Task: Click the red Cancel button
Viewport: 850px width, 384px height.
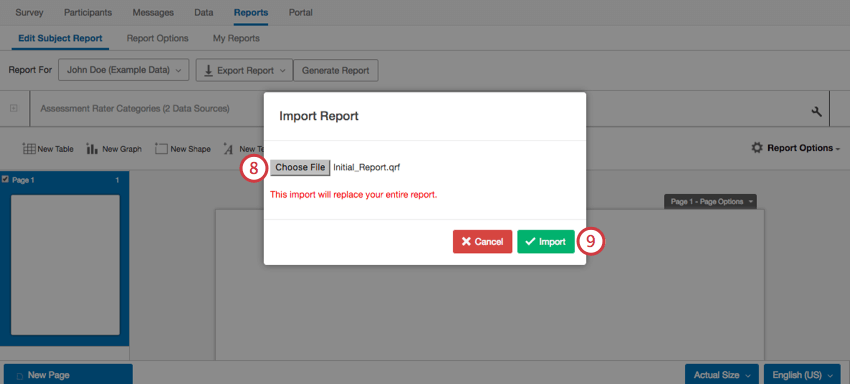Action: click(x=482, y=242)
